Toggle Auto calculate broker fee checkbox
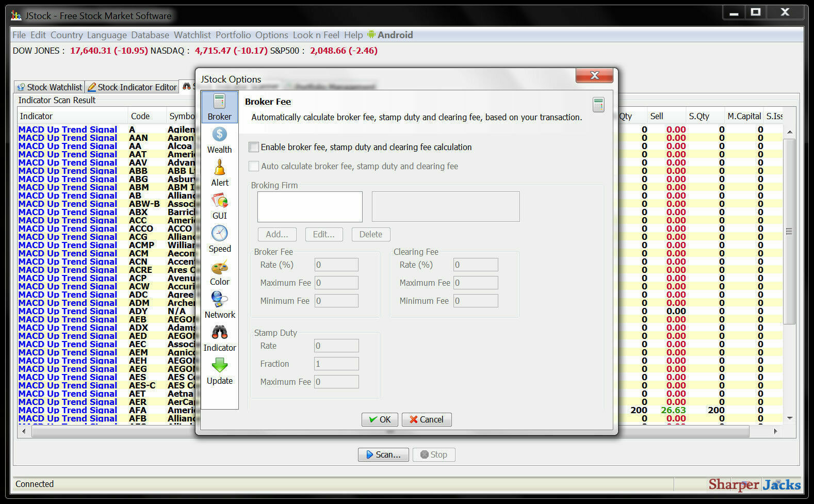Image resolution: width=814 pixels, height=504 pixels. (254, 166)
